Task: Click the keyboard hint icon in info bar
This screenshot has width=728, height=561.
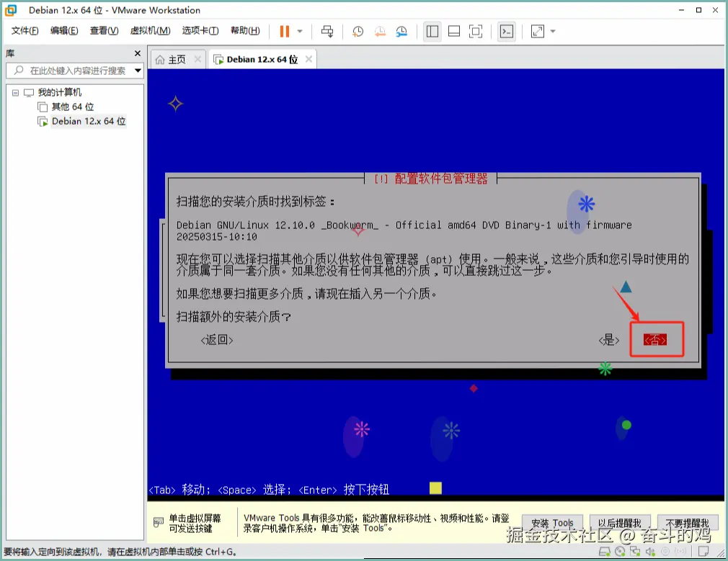Action: click(x=159, y=523)
